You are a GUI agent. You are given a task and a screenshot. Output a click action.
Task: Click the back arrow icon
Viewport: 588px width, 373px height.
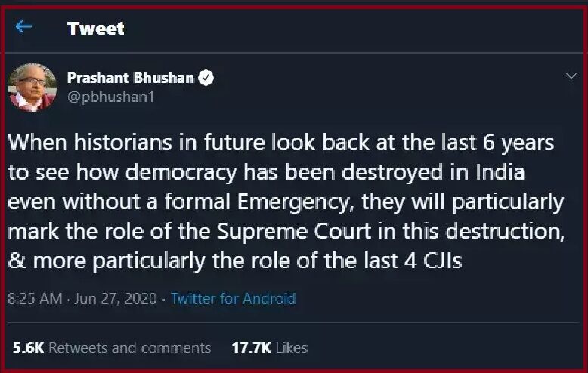[24, 27]
